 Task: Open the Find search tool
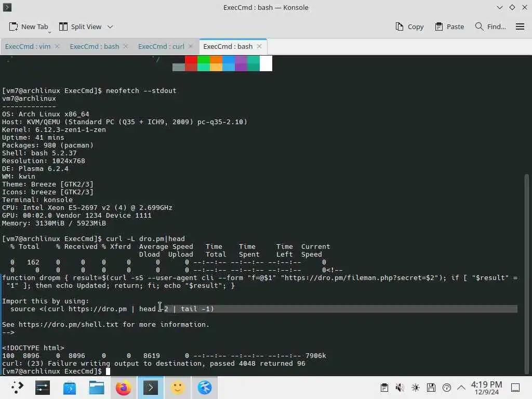pyautogui.click(x=490, y=27)
